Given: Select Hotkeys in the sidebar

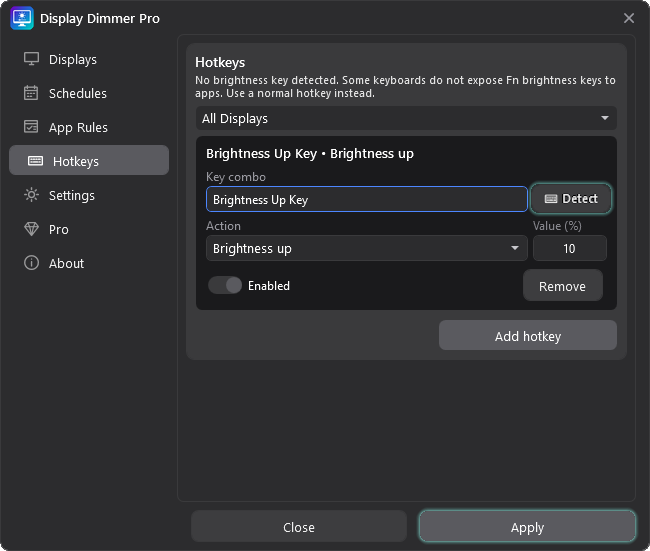Looking at the screenshot, I should click(x=89, y=160).
